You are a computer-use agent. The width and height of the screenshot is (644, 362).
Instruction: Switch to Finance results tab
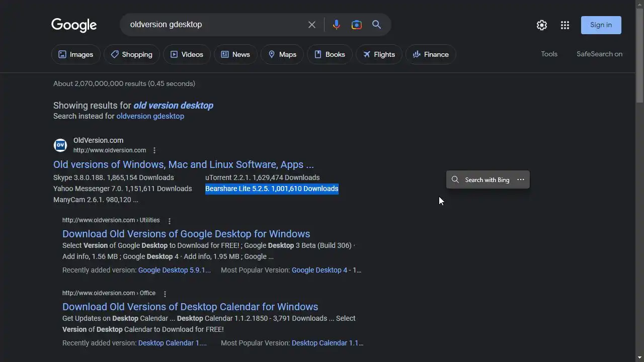(431, 54)
